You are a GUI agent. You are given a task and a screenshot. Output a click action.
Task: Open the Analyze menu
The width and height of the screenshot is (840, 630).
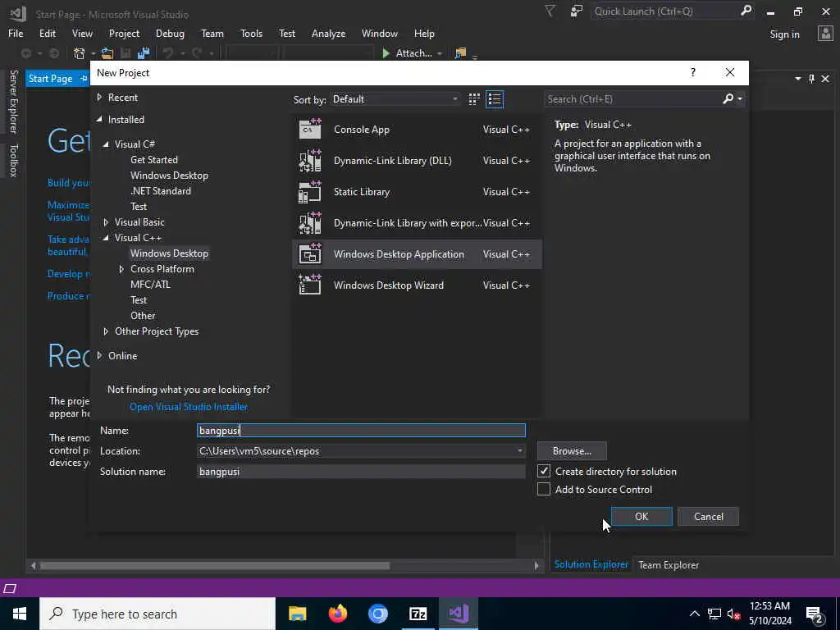click(328, 33)
